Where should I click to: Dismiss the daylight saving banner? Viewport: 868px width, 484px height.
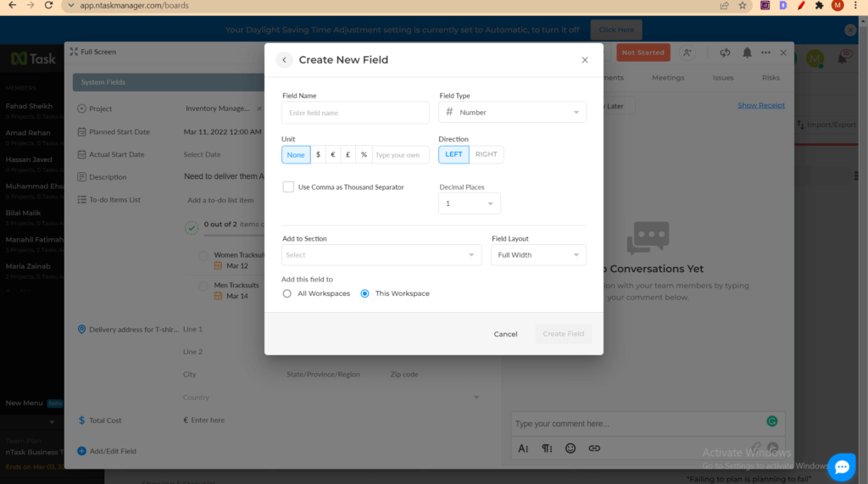tap(850, 30)
